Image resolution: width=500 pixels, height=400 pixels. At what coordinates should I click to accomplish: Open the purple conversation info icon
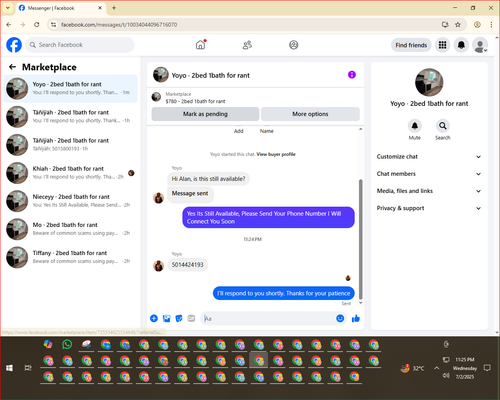click(352, 75)
